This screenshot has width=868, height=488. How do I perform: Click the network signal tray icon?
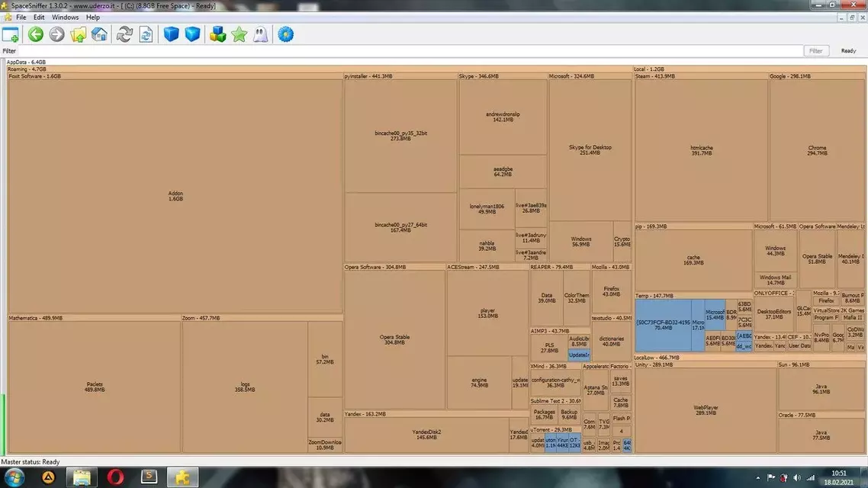[811, 477]
